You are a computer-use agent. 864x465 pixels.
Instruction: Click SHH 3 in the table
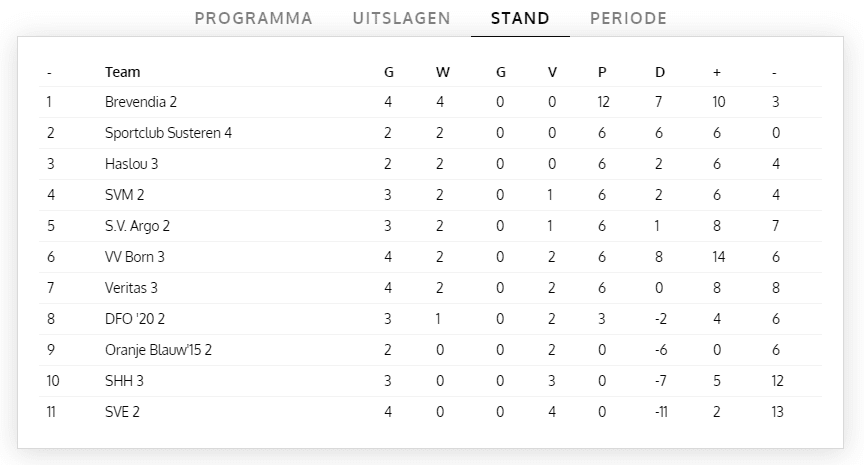click(x=124, y=381)
